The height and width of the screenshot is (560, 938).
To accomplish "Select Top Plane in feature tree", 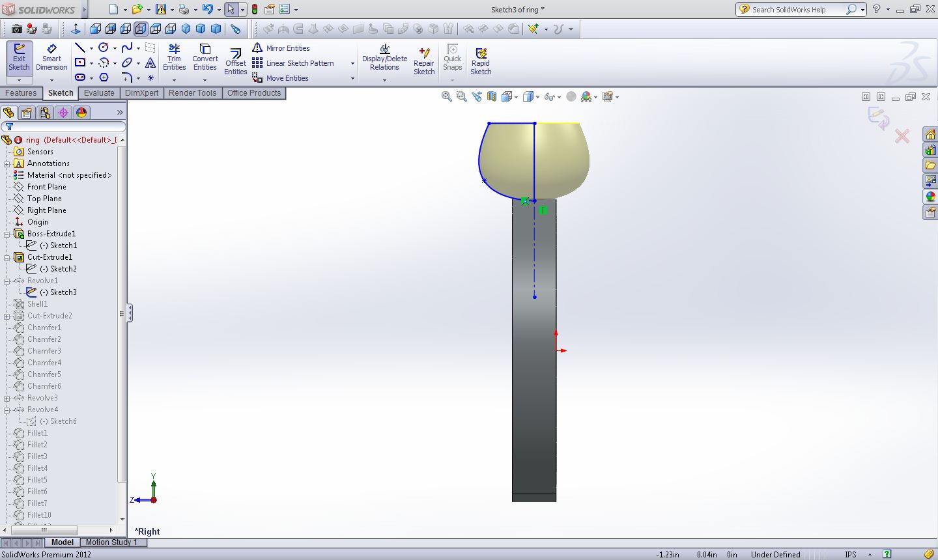I will (44, 199).
